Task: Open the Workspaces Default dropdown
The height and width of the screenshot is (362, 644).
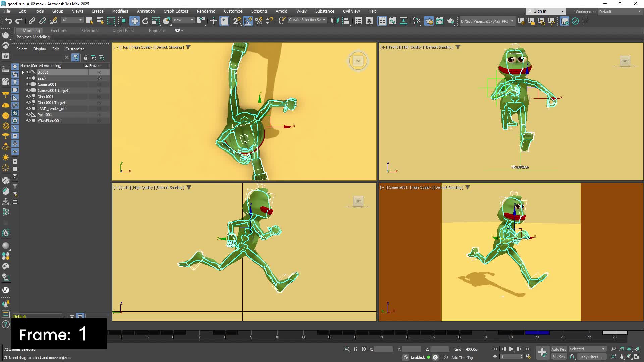Action: [620, 11]
